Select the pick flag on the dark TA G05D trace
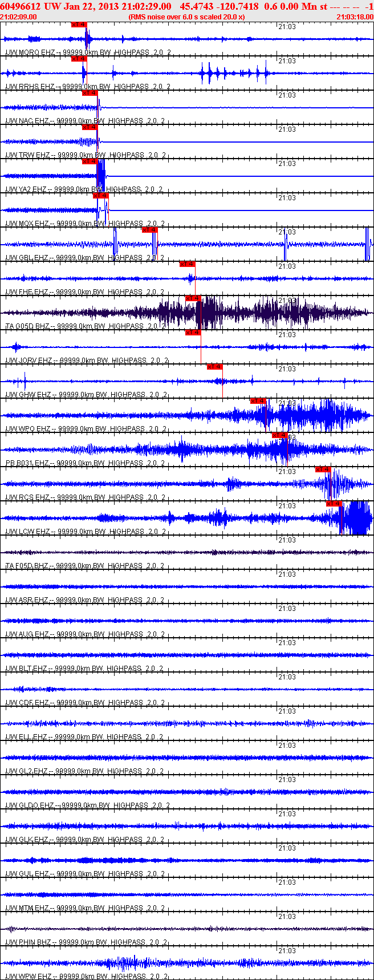This screenshot has height=980, width=374. pyautogui.click(x=193, y=298)
